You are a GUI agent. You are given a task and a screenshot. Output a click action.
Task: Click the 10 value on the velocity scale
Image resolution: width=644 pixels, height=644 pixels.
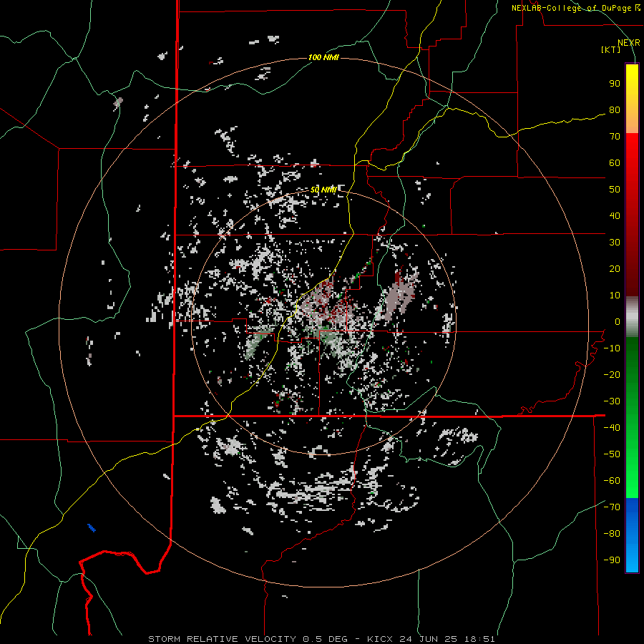click(x=615, y=296)
